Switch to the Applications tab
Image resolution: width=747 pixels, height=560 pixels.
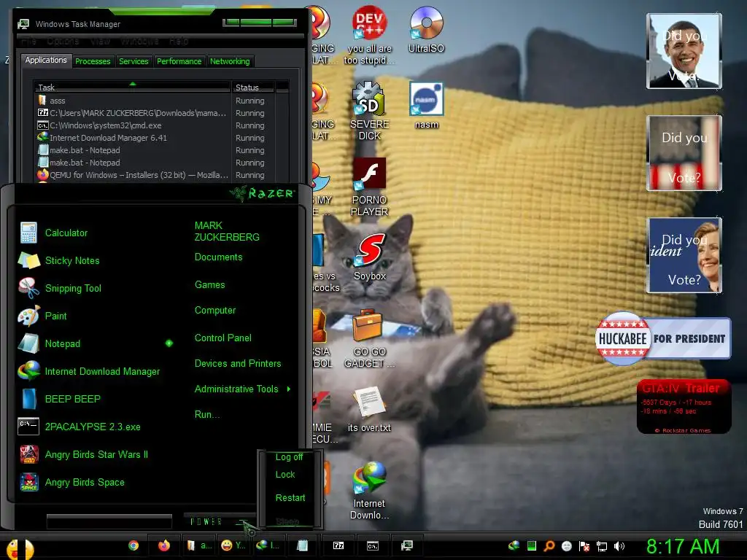pyautogui.click(x=46, y=60)
